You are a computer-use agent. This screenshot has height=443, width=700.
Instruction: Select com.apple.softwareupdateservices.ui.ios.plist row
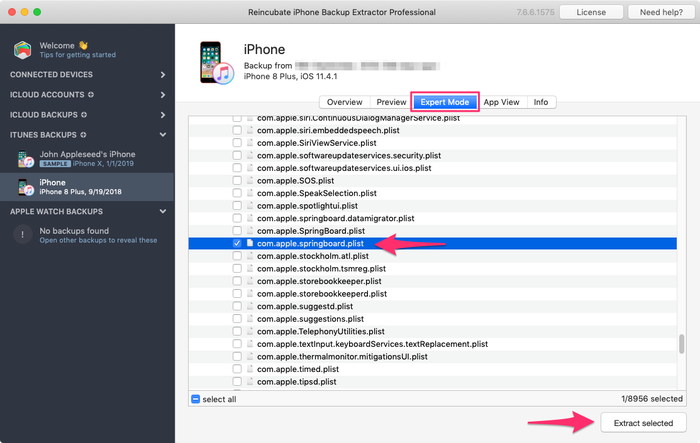click(x=433, y=168)
